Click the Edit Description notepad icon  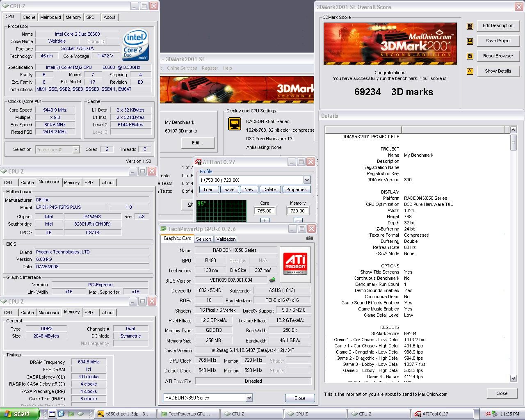pyautogui.click(x=470, y=26)
